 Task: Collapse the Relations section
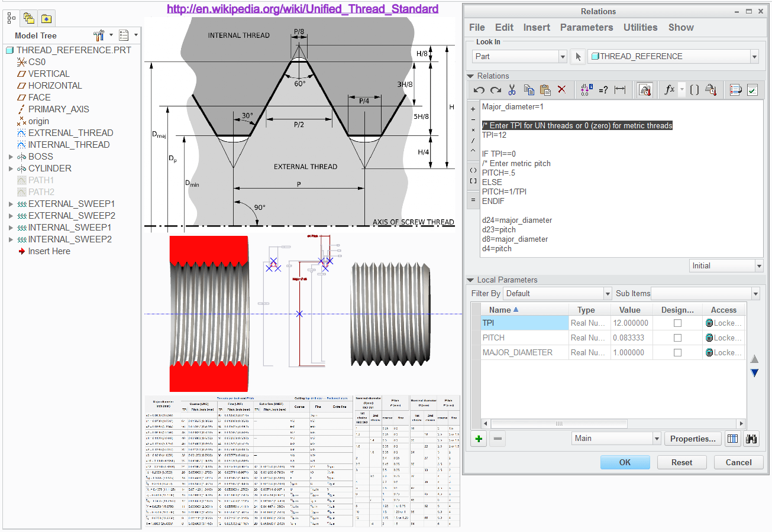(x=471, y=76)
